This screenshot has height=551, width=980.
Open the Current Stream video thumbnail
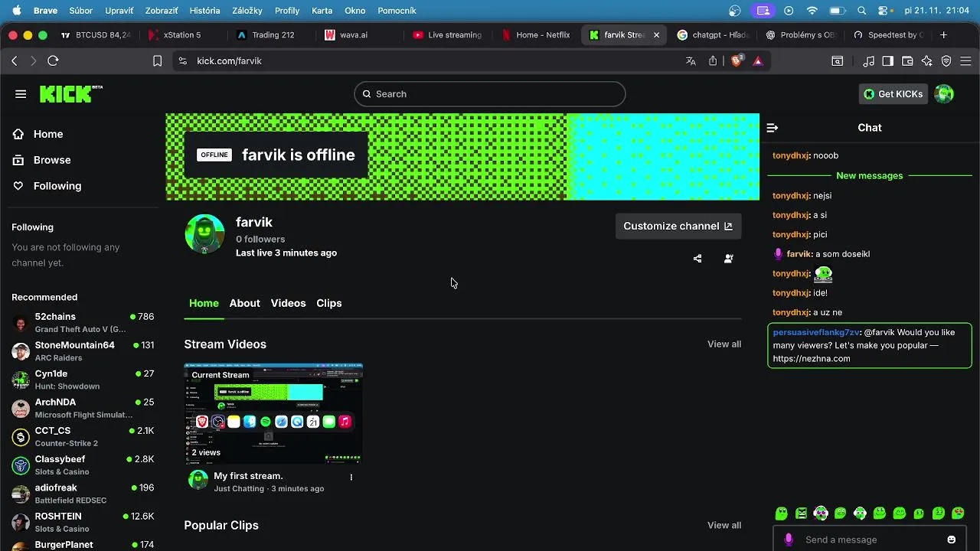[273, 413]
